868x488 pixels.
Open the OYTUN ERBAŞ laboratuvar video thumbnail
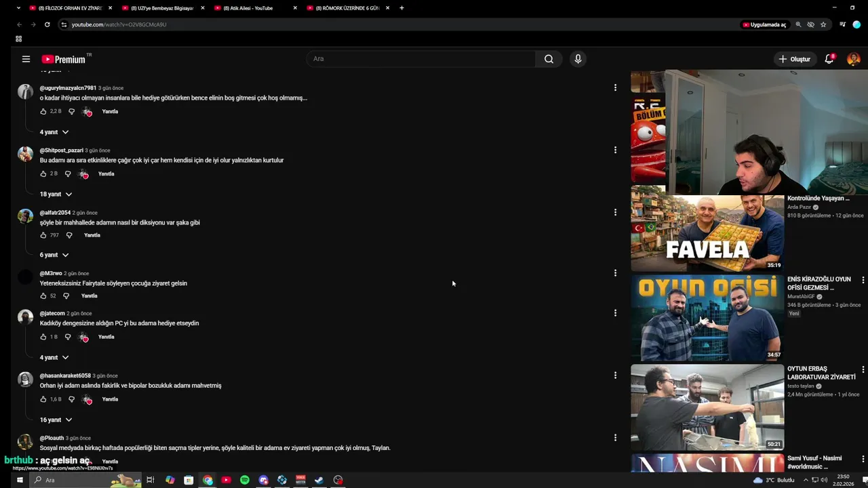pos(707,407)
